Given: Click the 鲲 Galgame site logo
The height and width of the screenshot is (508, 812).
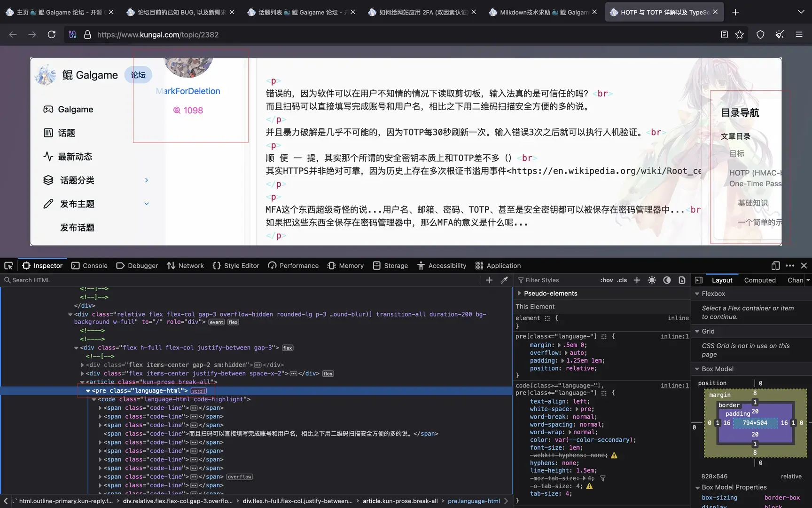Looking at the screenshot, I should point(77,75).
